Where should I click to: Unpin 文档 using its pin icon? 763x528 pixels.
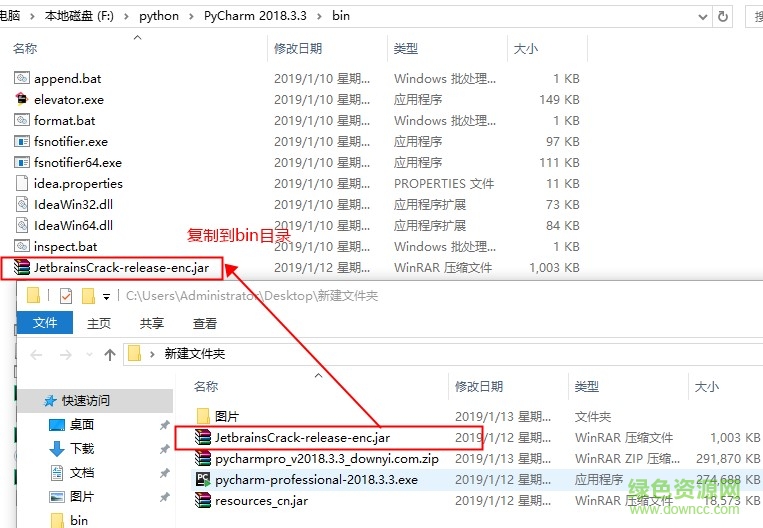(x=164, y=473)
